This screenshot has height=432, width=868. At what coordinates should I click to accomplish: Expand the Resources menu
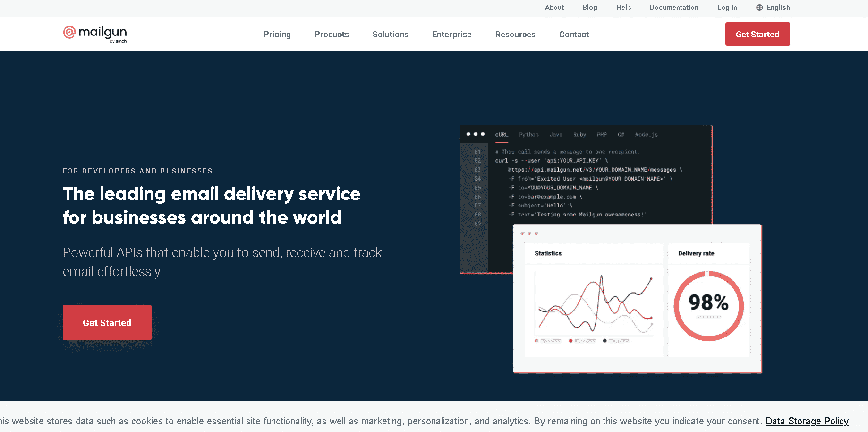click(515, 35)
